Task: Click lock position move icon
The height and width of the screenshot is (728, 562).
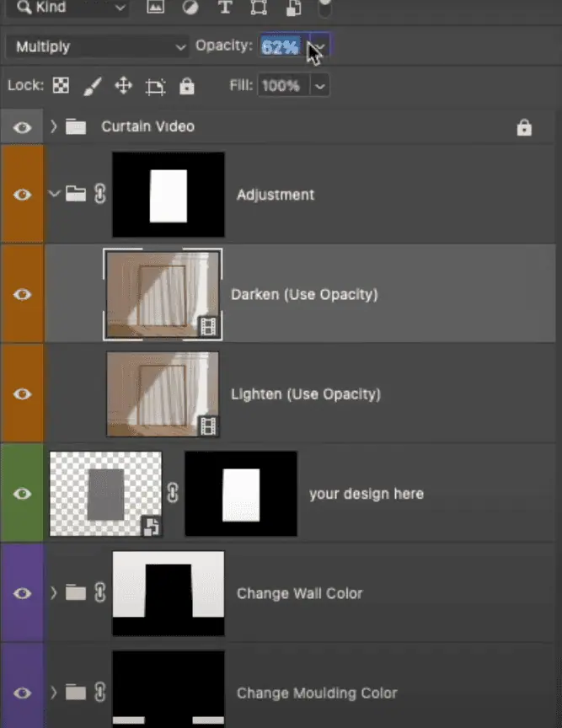Action: [x=124, y=86]
